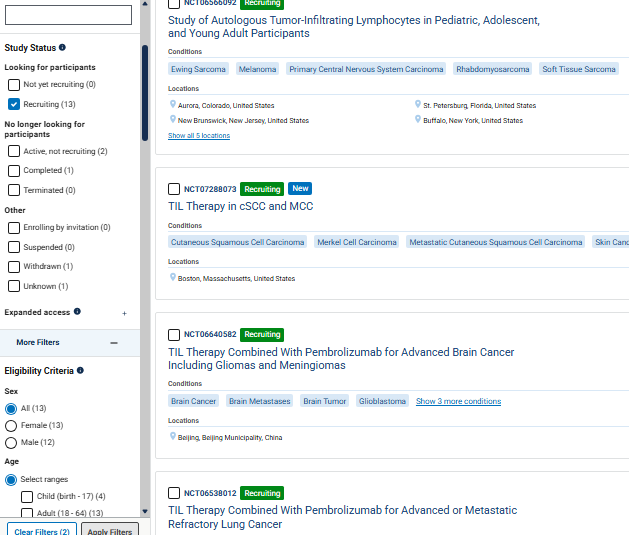Open Eligibility Criteria info icon

point(80,370)
